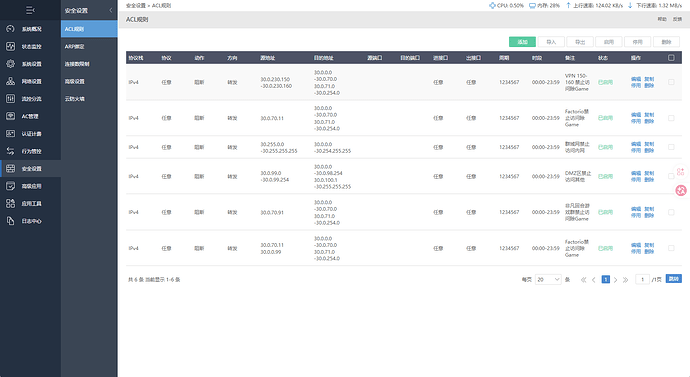Open 高级应用 advanced apps icon
The height and width of the screenshot is (377, 690).
10,186
